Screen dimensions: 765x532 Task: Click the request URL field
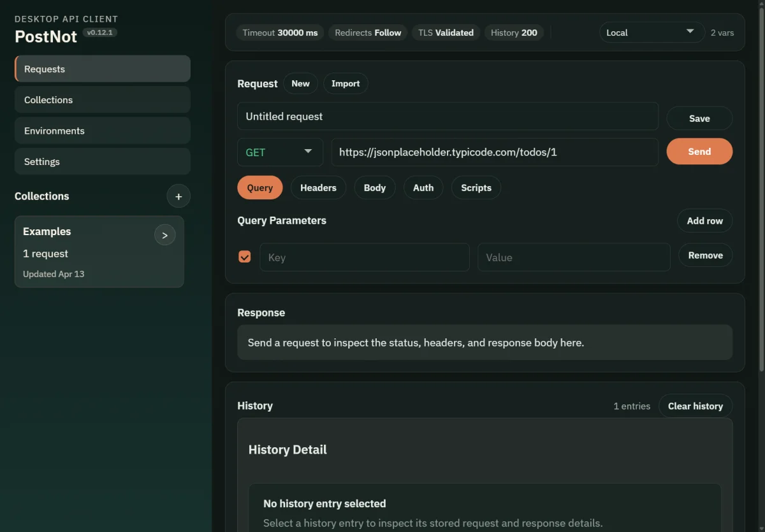495,152
